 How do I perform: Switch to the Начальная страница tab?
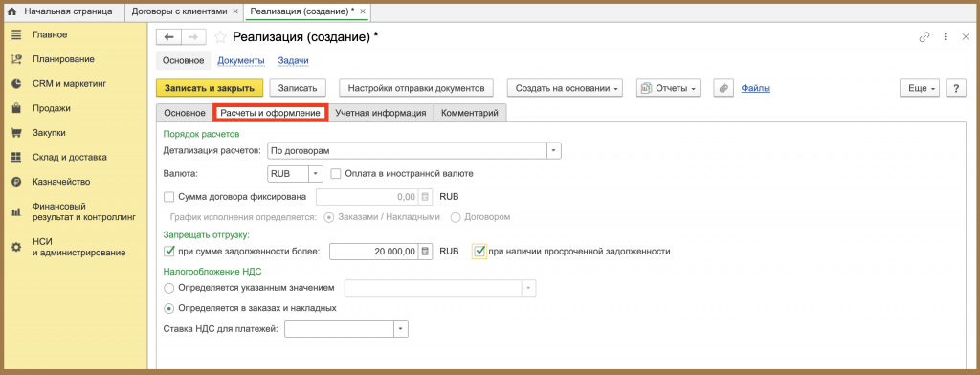[x=62, y=11]
